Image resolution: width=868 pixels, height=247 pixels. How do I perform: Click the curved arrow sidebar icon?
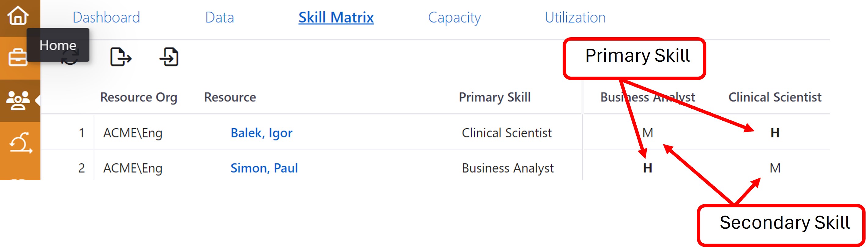point(20,143)
